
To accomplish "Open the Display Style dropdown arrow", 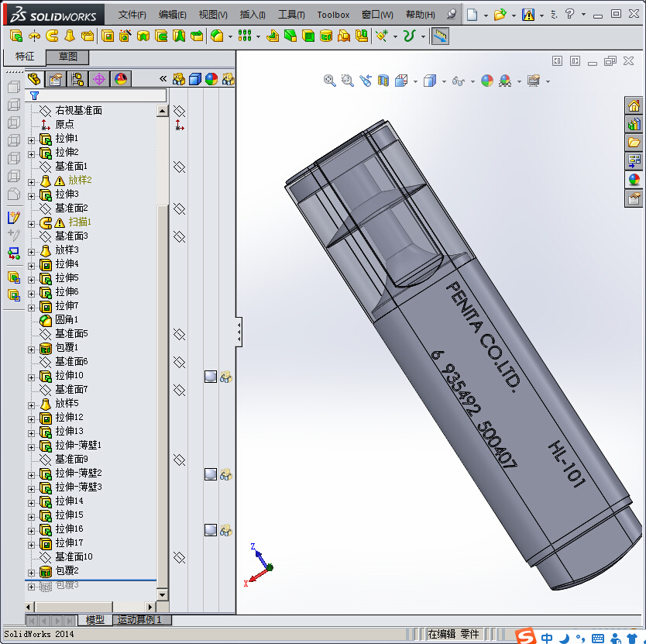I will 444,81.
